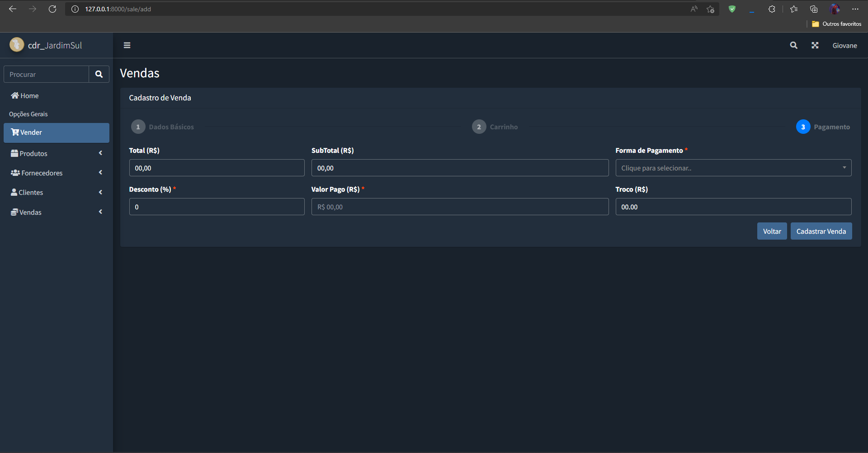Open the Forma de Pagamento dropdown
This screenshot has height=453, width=868.
pyautogui.click(x=733, y=168)
